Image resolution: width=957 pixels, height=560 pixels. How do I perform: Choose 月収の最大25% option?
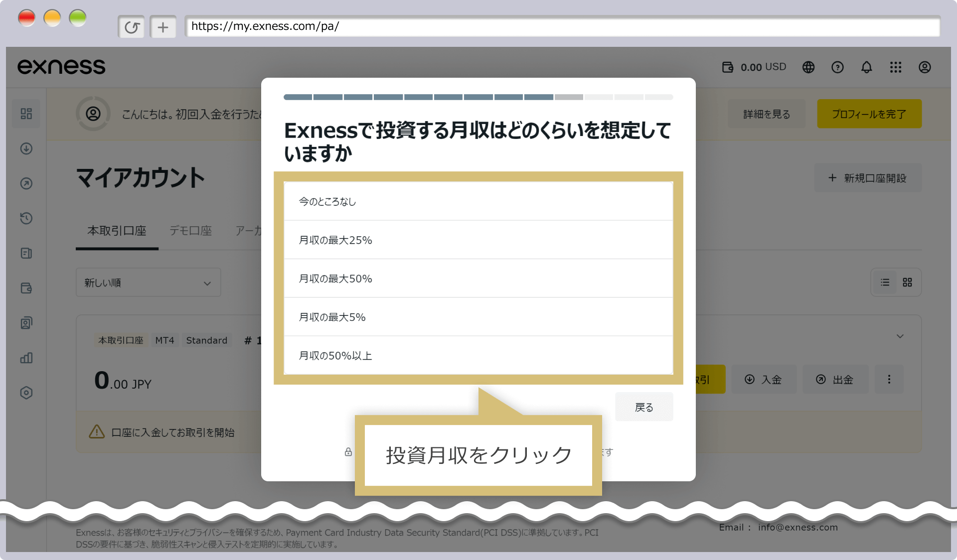[x=478, y=240]
